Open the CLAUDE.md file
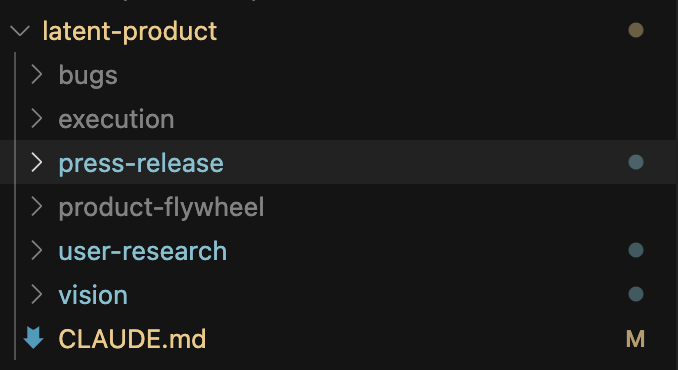Viewport: 678px width, 370px height. click(x=132, y=339)
